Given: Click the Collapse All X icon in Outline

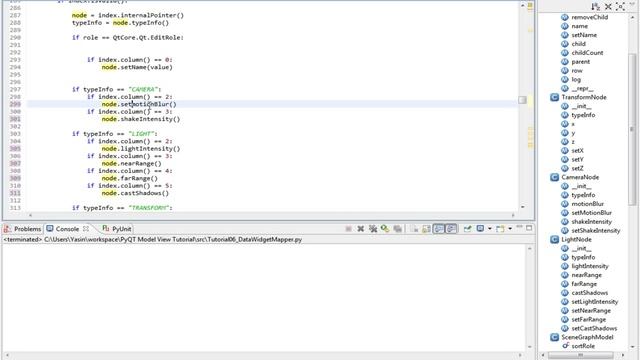Looking at the screenshot, I should coord(608,7).
